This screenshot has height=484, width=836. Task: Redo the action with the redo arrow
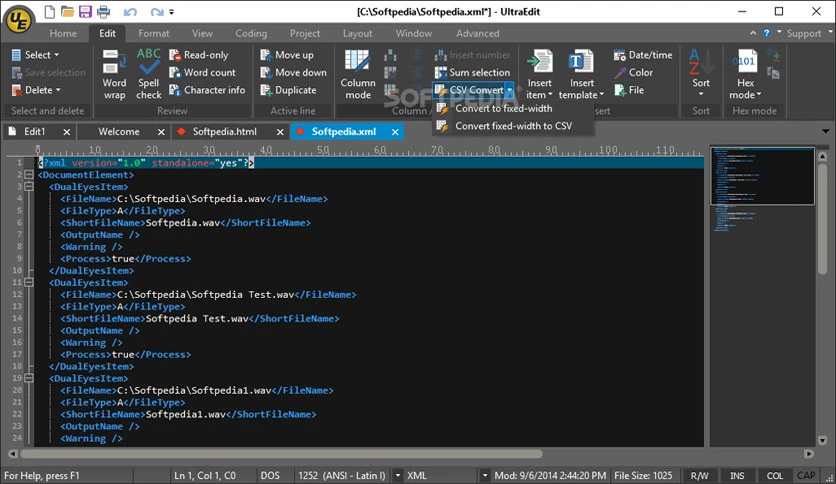coord(156,11)
